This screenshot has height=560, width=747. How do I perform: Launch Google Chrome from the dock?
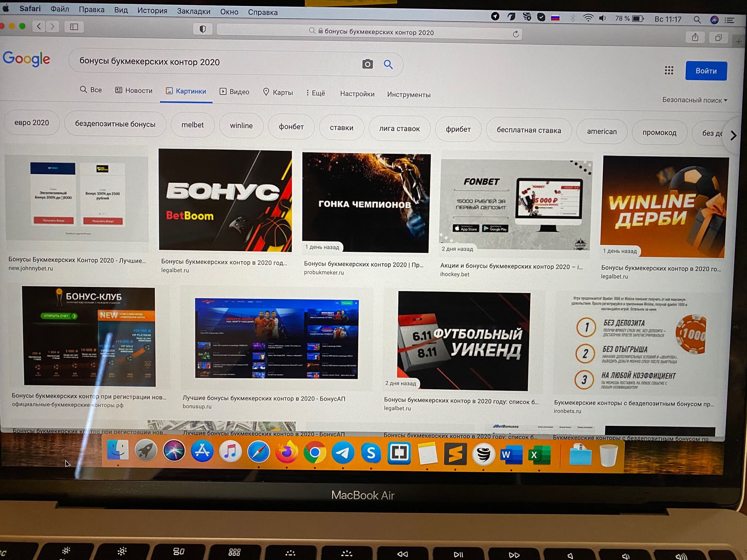click(315, 453)
